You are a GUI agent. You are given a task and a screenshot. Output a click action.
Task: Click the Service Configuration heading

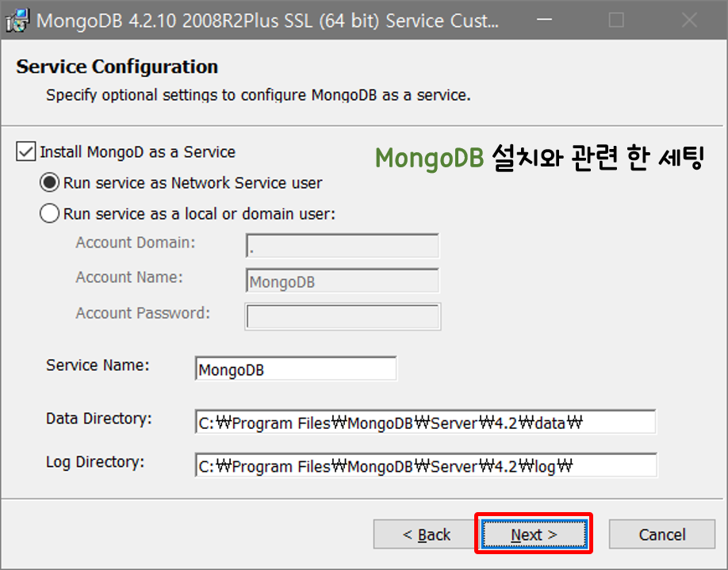(117, 67)
